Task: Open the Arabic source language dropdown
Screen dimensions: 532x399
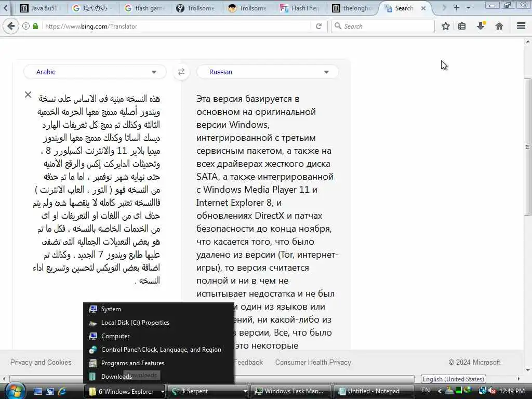Action: (x=95, y=72)
